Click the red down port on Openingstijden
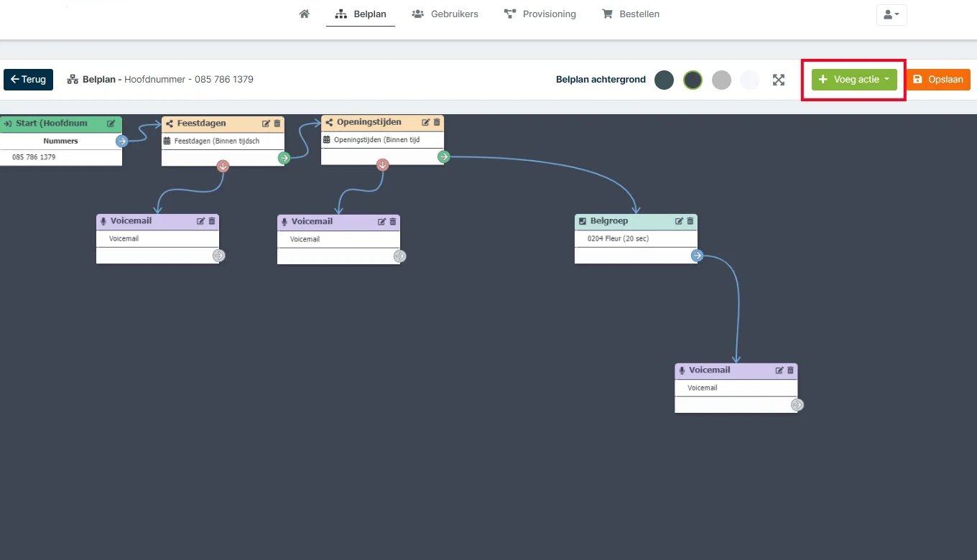This screenshot has height=560, width=977. click(383, 165)
